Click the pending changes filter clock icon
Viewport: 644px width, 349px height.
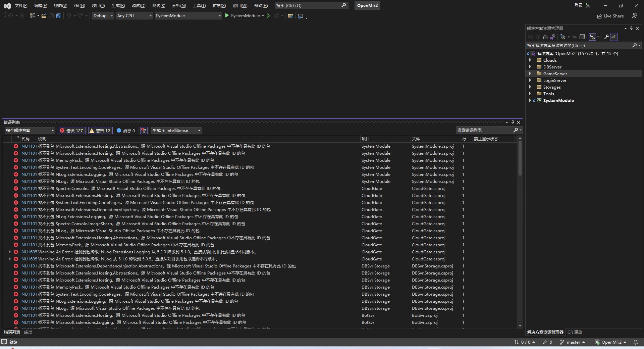[563, 37]
